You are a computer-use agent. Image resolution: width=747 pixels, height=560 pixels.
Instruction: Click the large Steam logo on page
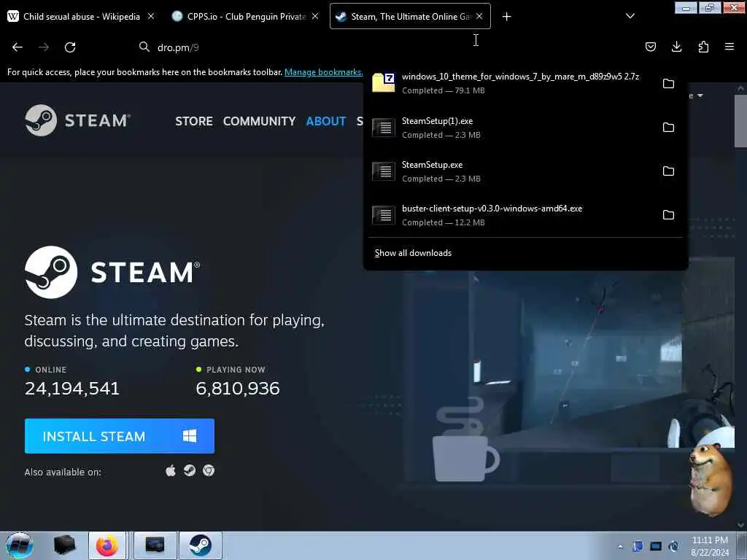112,273
